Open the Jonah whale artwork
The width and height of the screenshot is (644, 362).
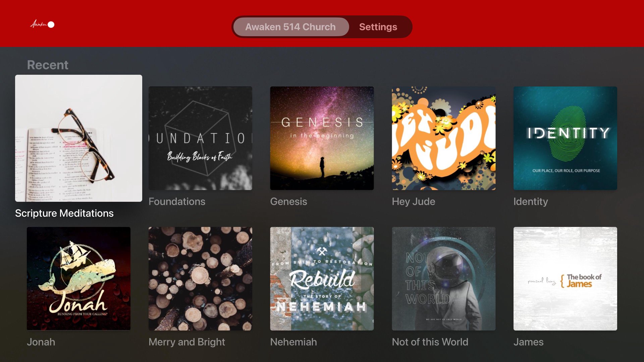pos(78,279)
